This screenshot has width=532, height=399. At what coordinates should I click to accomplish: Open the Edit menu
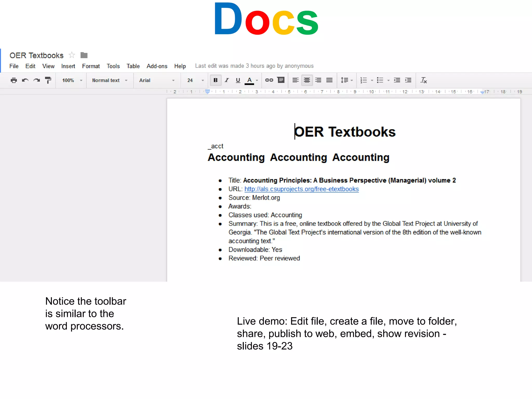tap(30, 66)
